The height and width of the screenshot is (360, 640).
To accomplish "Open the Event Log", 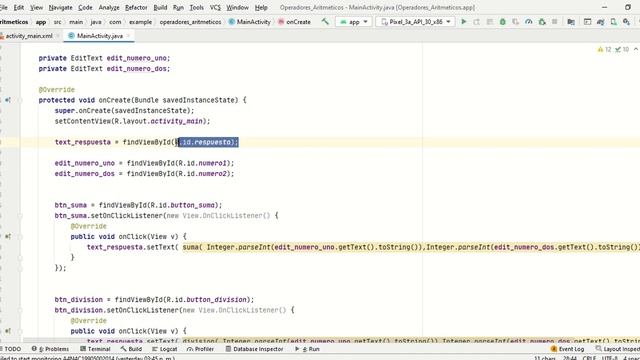I will (x=567, y=349).
